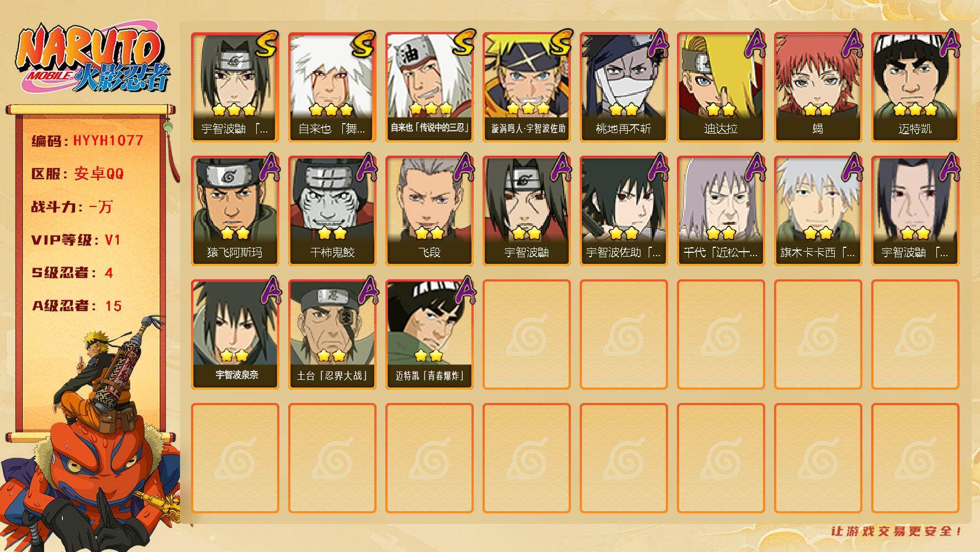The height and width of the screenshot is (552, 980).
Task: Select the 猿飞阿斯玛 card
Action: [x=235, y=210]
